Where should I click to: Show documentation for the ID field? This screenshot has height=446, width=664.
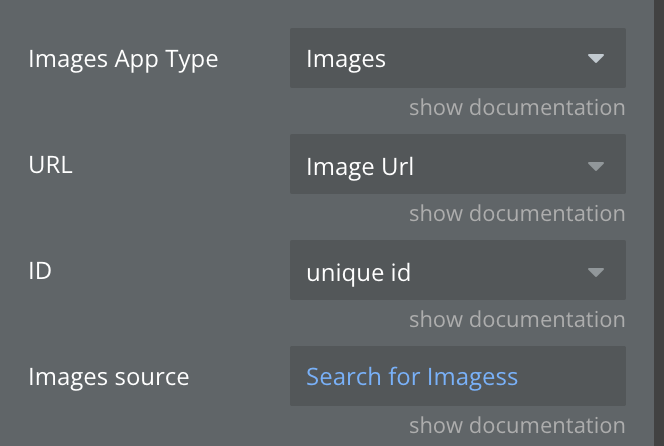click(516, 319)
